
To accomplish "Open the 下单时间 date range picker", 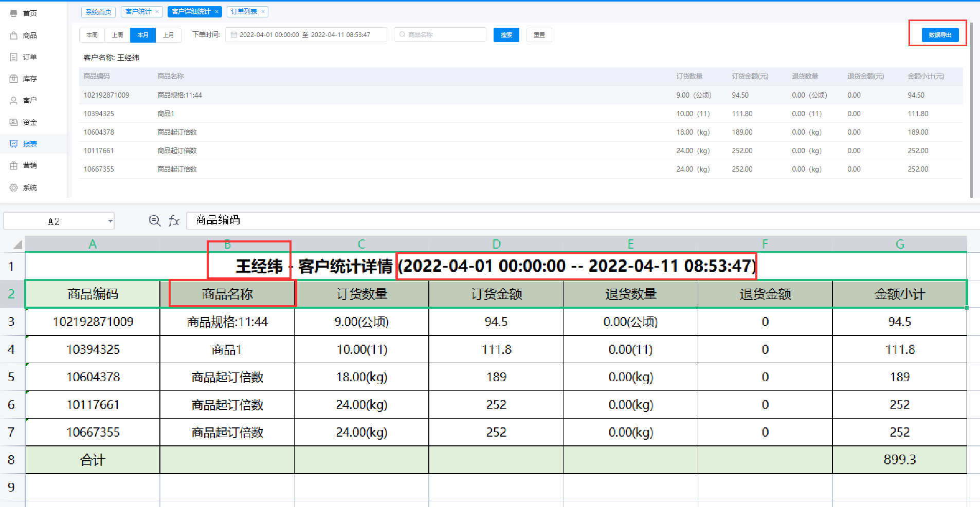I will tap(305, 35).
